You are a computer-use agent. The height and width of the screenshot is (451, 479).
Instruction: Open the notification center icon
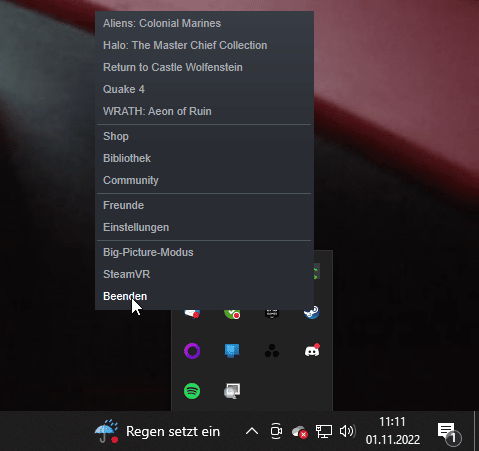coord(448,433)
